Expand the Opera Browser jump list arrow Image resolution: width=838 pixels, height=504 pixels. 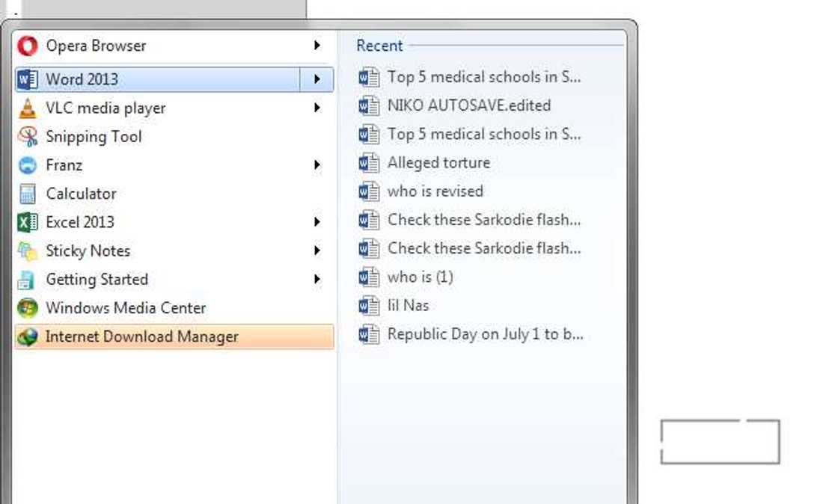(317, 46)
